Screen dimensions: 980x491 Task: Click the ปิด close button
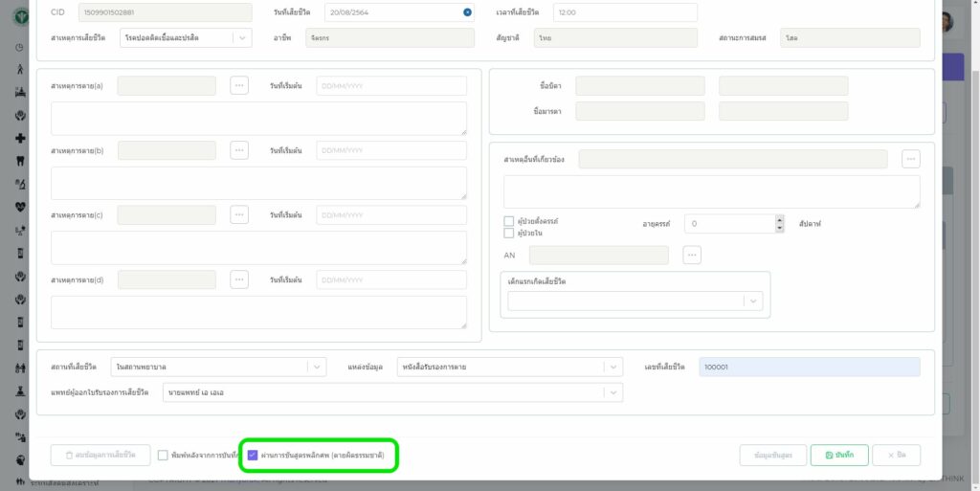[896, 456]
